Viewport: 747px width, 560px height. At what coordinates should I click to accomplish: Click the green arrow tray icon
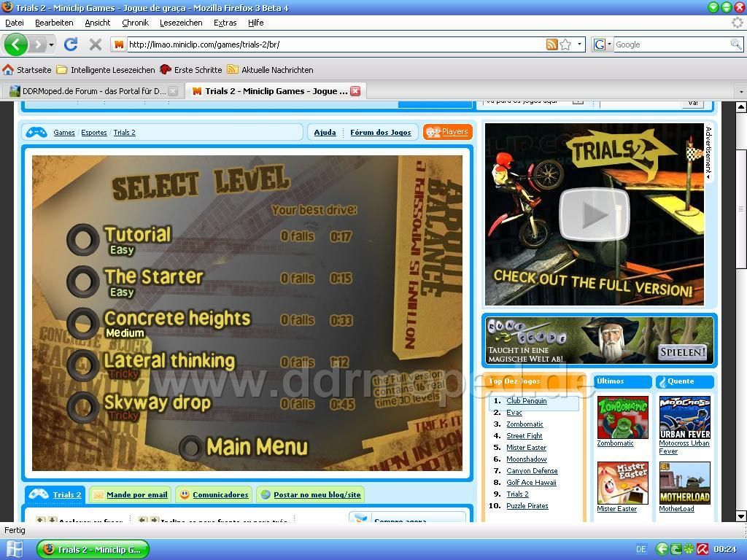[662, 550]
